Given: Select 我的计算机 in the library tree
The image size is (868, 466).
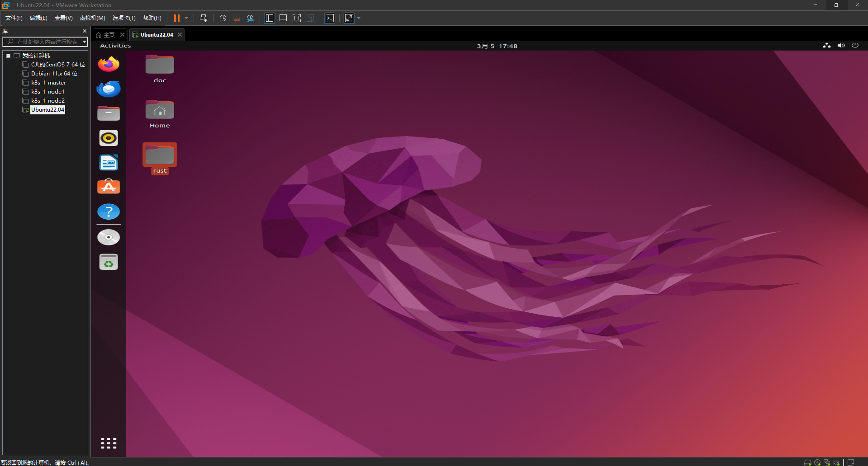Looking at the screenshot, I should click(36, 56).
